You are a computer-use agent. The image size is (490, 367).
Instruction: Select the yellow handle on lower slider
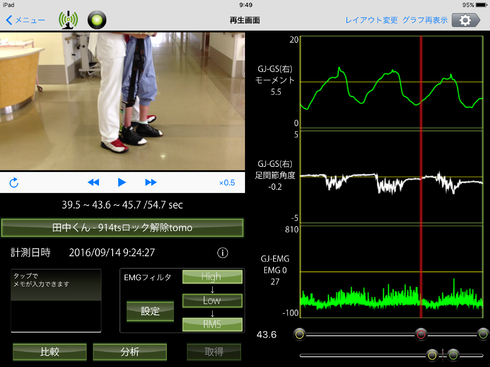tap(432, 355)
